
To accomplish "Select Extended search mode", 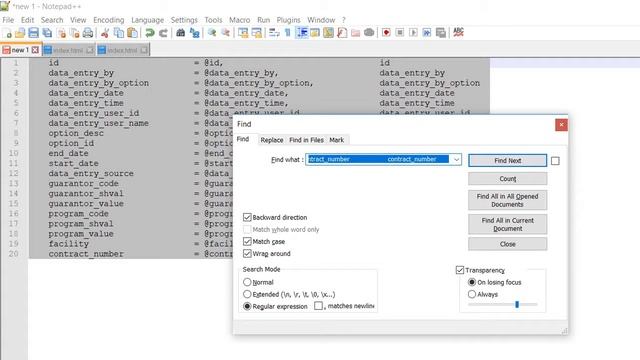I will click(x=247, y=294).
